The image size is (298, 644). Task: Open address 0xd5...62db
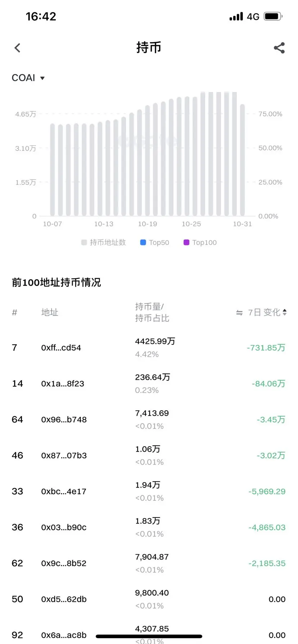pos(64,599)
